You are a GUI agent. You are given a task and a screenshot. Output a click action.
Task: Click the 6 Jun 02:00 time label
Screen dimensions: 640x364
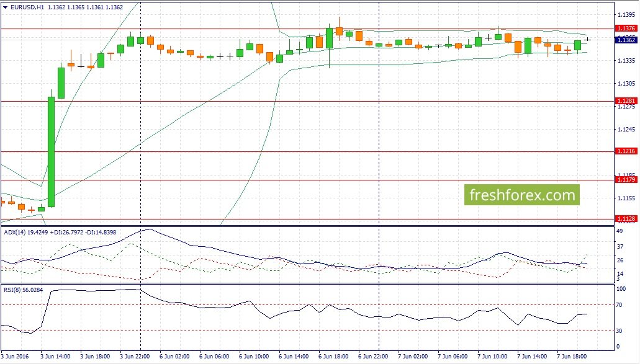tap(174, 357)
